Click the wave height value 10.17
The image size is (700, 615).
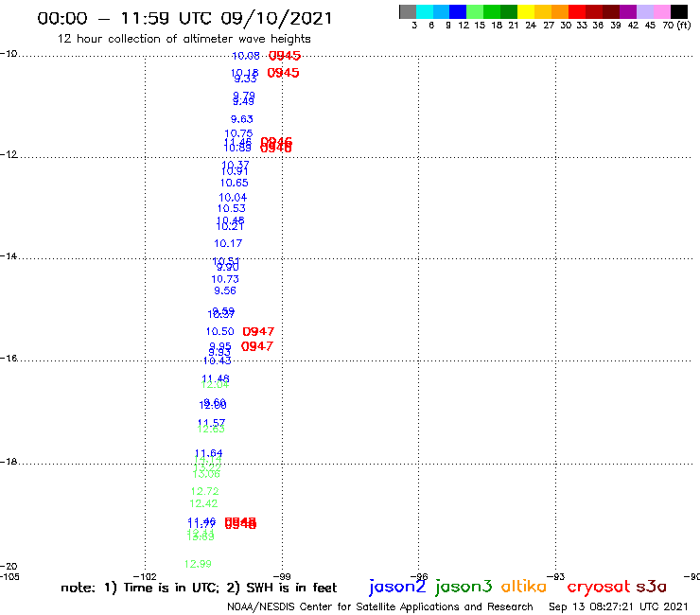click(228, 243)
